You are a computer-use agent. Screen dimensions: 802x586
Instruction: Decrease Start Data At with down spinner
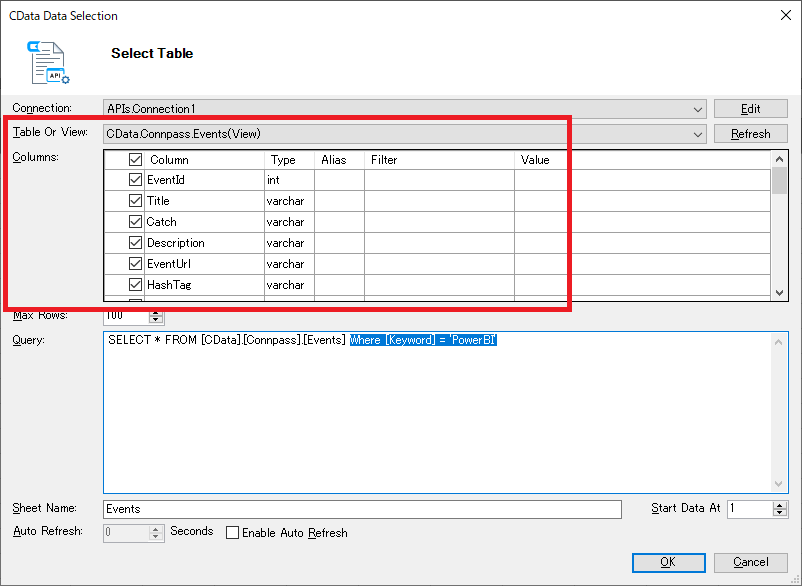tap(780, 513)
